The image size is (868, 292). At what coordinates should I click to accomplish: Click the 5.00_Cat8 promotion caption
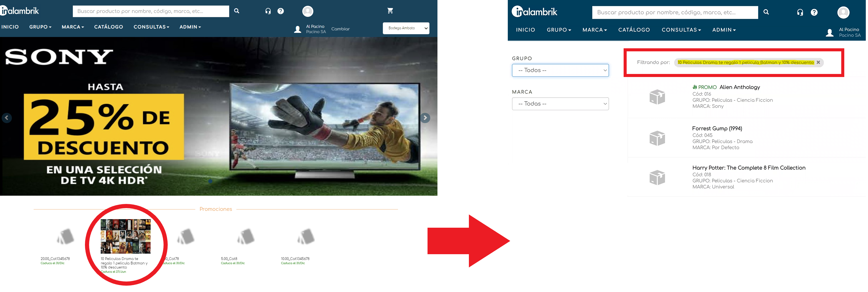coord(229,259)
